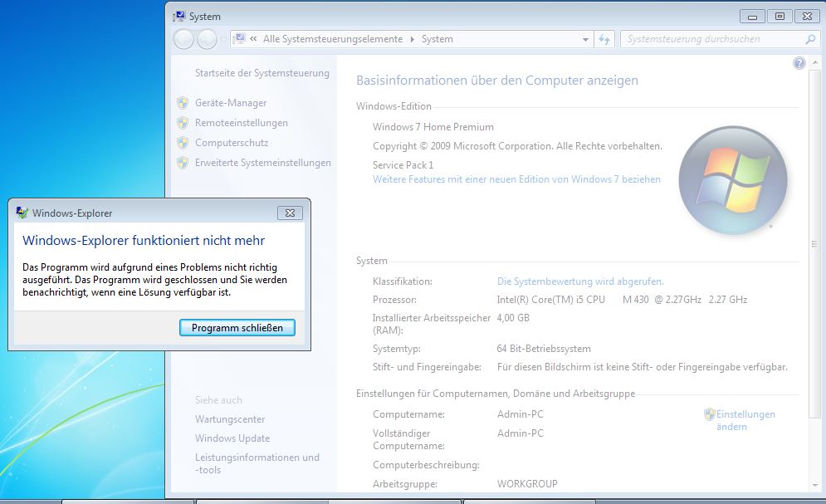Open Erweiterte Systemeinstellungen
The image size is (826, 504).
[263, 163]
